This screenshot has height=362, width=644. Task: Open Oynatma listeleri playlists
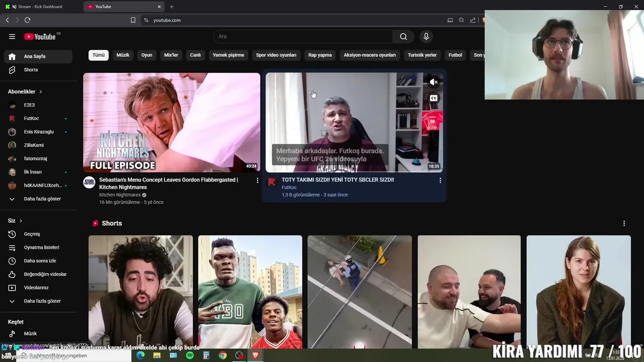(x=38, y=247)
